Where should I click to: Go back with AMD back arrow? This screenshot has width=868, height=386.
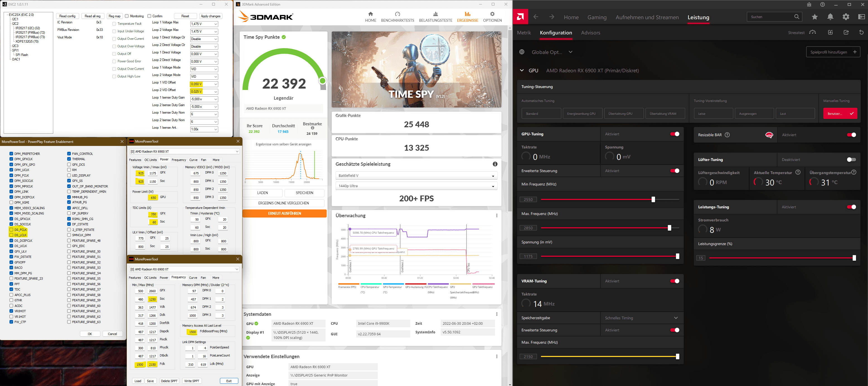coord(536,17)
